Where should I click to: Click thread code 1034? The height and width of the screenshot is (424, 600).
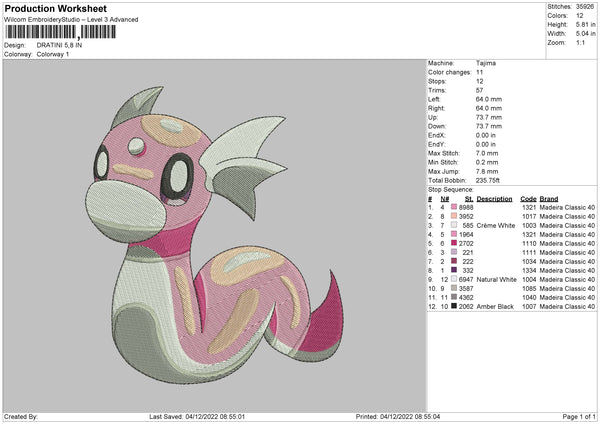[529, 261]
